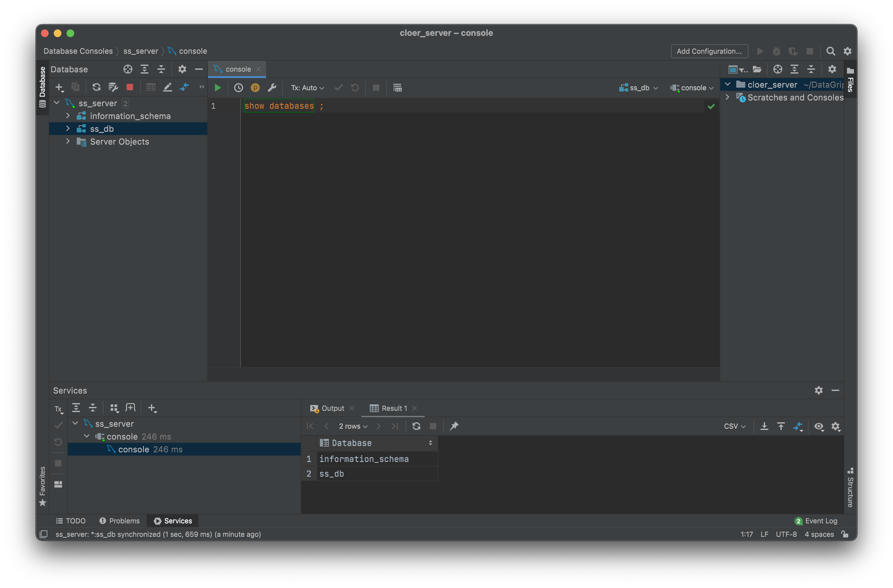Open the Event Log link

click(x=821, y=521)
